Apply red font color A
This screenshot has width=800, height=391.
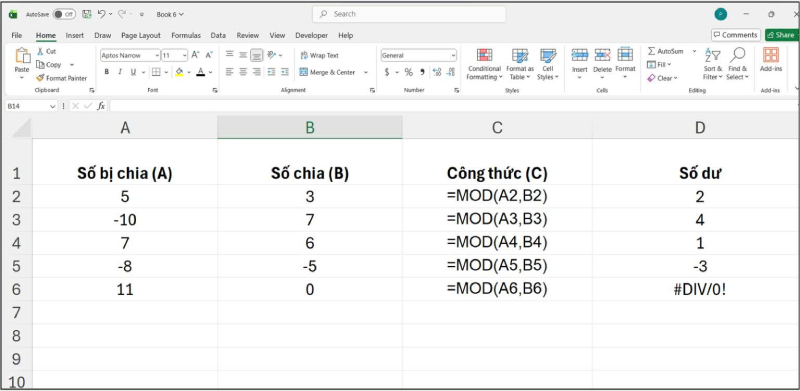201,72
